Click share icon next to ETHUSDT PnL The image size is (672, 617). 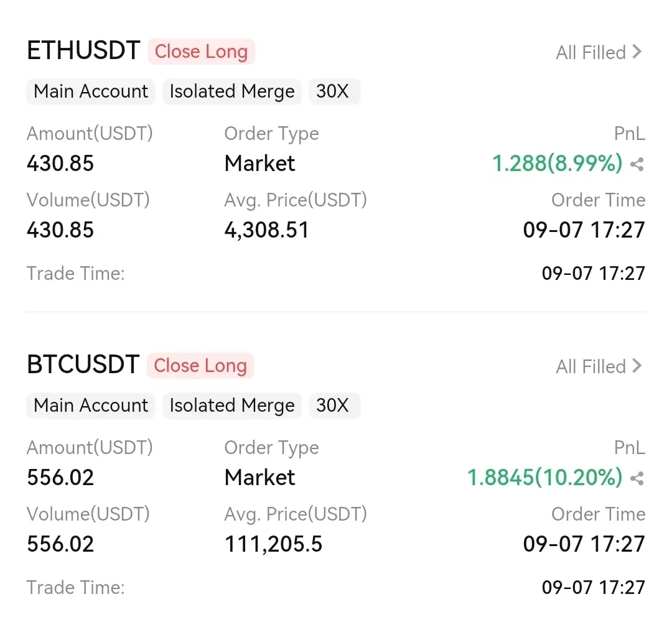coord(637,164)
